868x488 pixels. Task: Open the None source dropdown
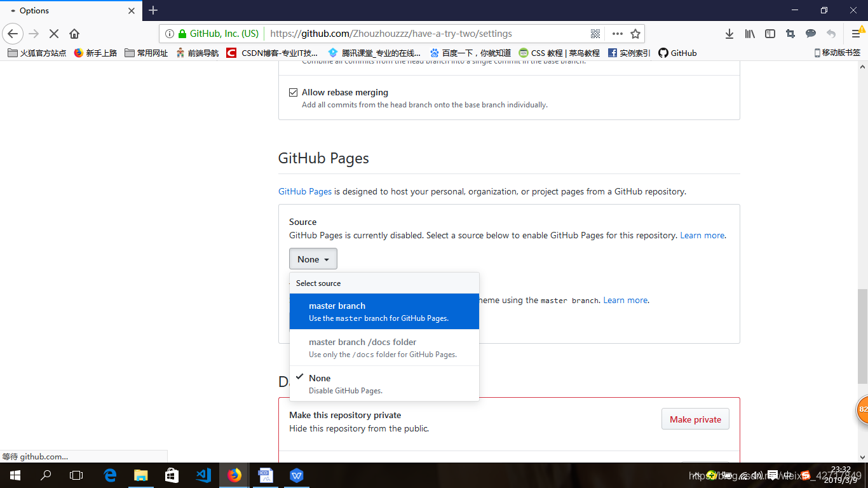(313, 259)
